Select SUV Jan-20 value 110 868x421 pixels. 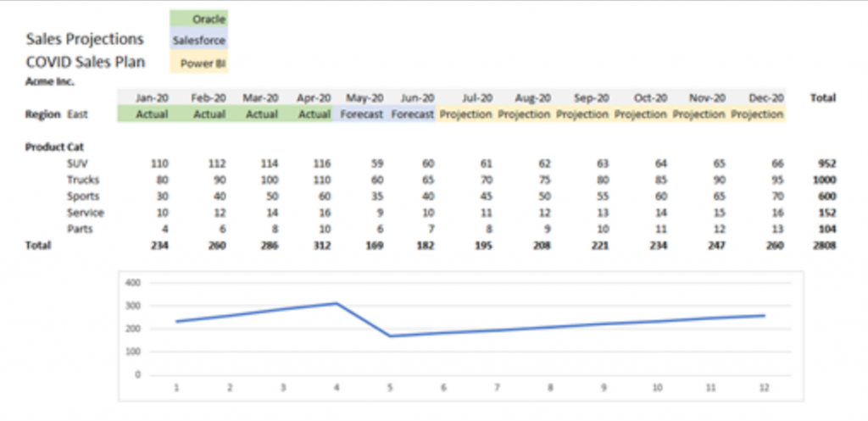coord(159,163)
